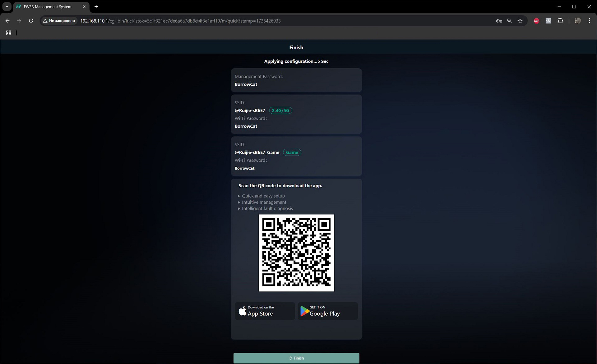This screenshot has width=597, height=364.
Task: Open the apps grid in bookmarks bar
Action: click(9, 33)
